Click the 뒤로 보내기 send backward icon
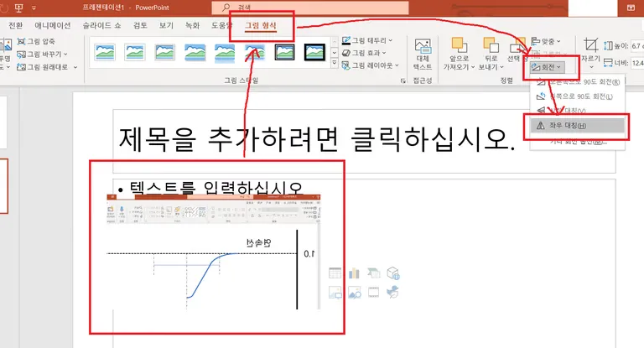644x348 pixels. click(491, 45)
